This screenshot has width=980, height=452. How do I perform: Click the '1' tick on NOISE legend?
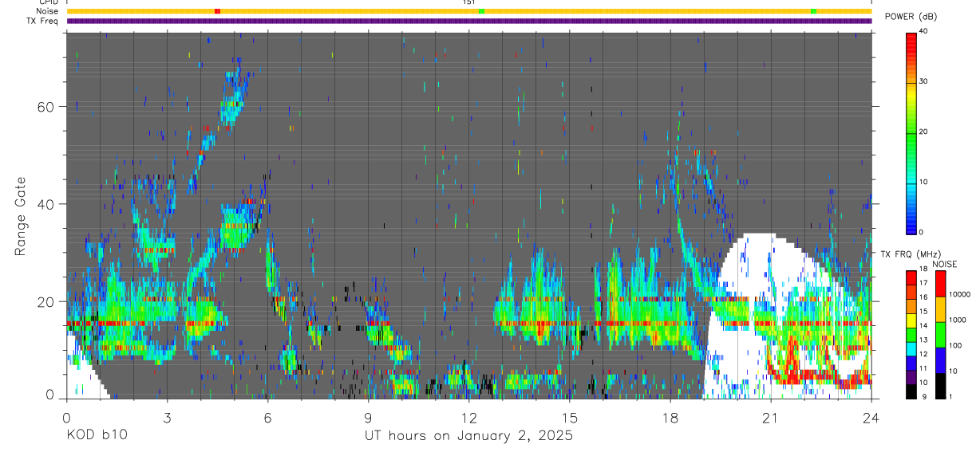point(949,397)
